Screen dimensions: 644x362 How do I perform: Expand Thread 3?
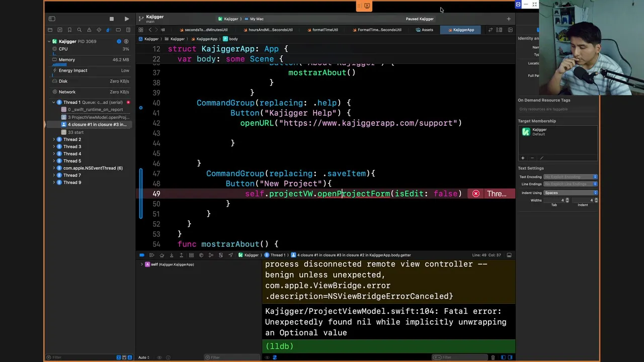point(54,146)
